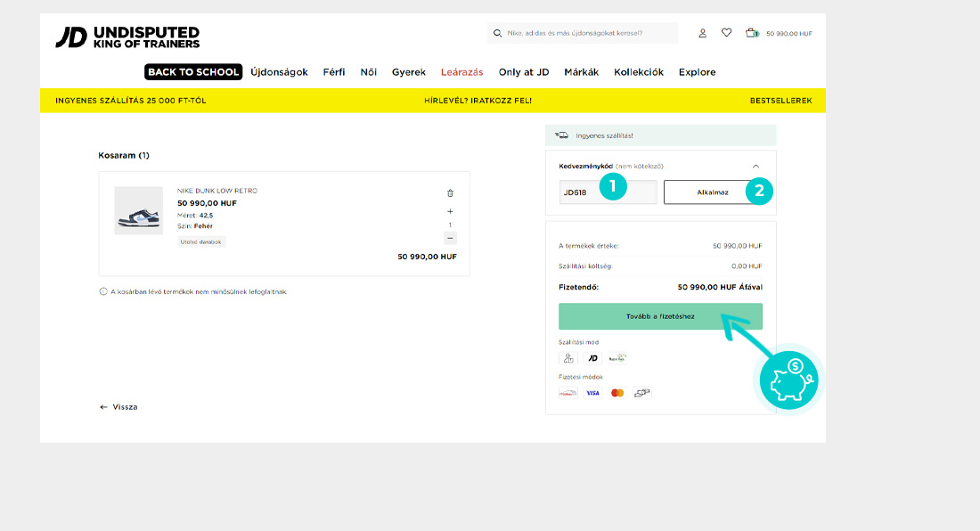The height and width of the screenshot is (531, 980).
Task: Click the Visa payment icon
Action: coord(592,393)
